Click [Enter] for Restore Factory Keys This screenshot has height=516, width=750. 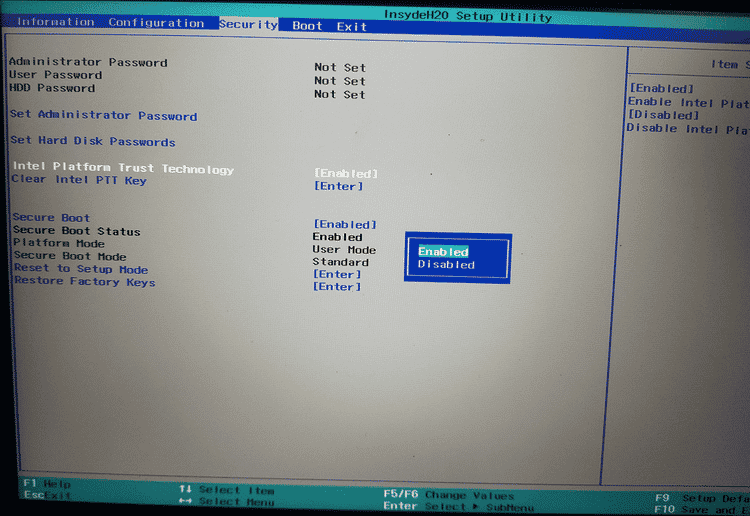(337, 286)
